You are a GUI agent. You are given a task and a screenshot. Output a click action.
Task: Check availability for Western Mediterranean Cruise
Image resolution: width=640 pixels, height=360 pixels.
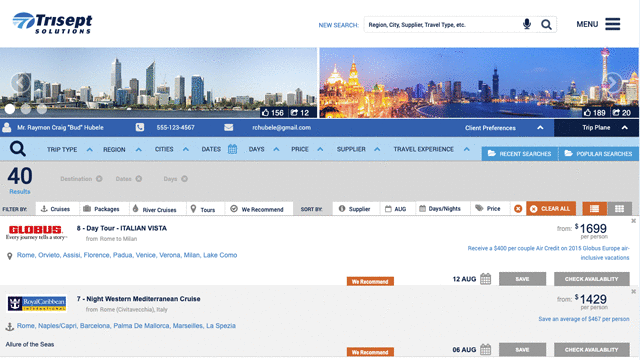(591, 349)
